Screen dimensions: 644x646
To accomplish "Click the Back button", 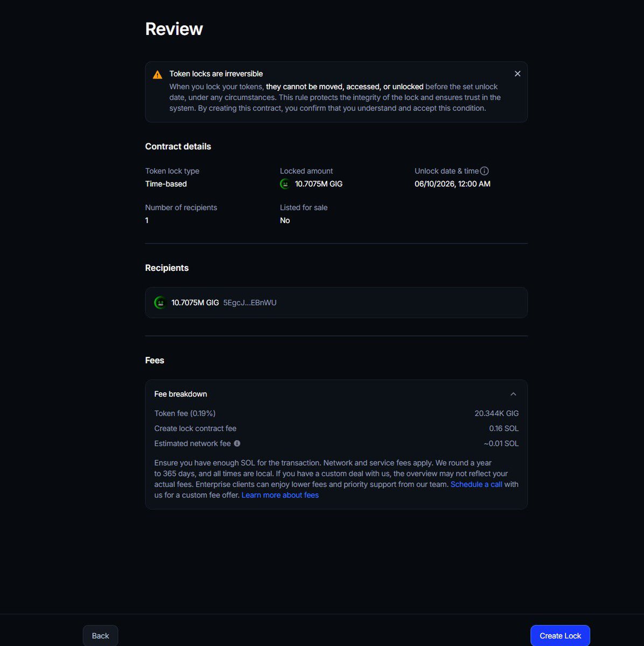I will (x=100, y=636).
